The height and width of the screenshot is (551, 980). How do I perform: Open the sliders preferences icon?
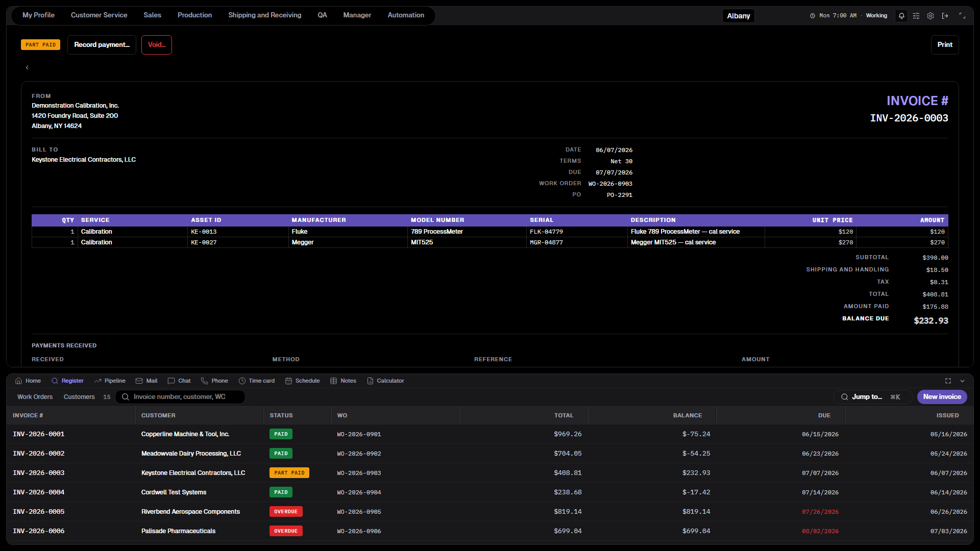(916, 16)
